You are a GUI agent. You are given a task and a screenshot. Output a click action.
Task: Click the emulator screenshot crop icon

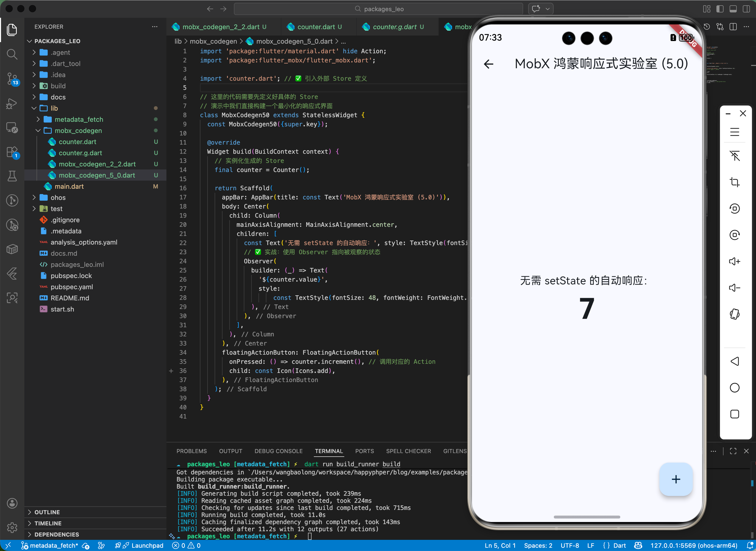pyautogui.click(x=734, y=182)
